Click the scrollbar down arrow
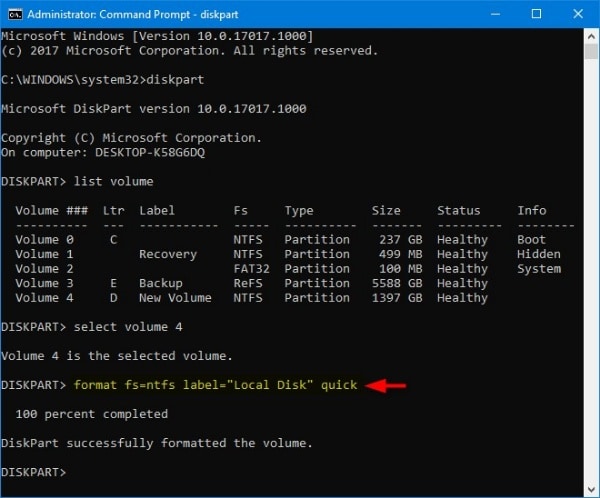The width and height of the screenshot is (600, 498). [590, 488]
